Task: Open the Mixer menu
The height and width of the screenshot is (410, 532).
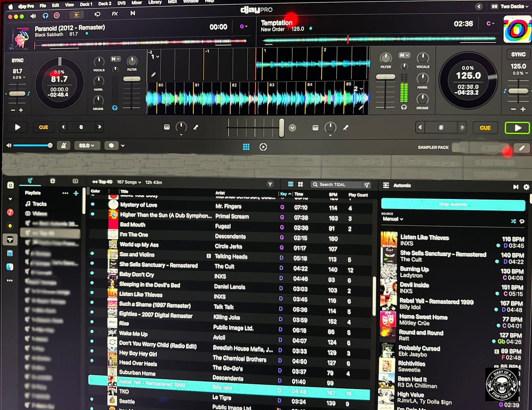Action: click(137, 3)
